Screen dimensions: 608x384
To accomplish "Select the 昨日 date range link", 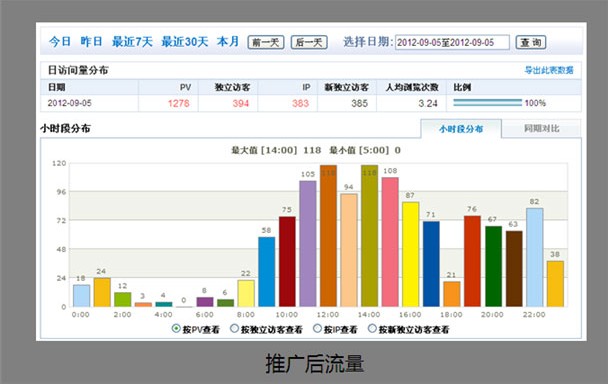I will 92,42.
